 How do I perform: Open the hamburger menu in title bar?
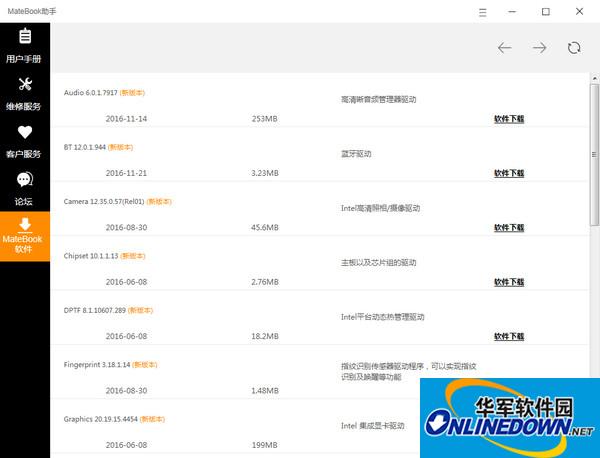coord(483,13)
